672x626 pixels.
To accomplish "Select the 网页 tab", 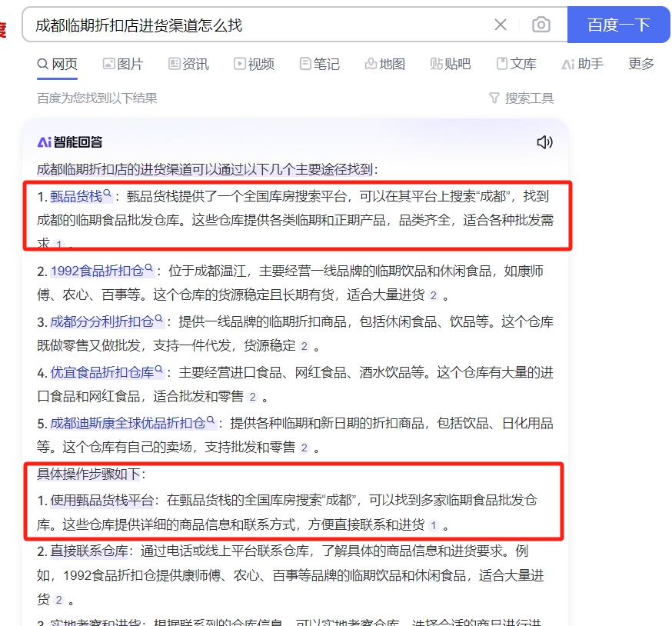I will pyautogui.click(x=58, y=65).
